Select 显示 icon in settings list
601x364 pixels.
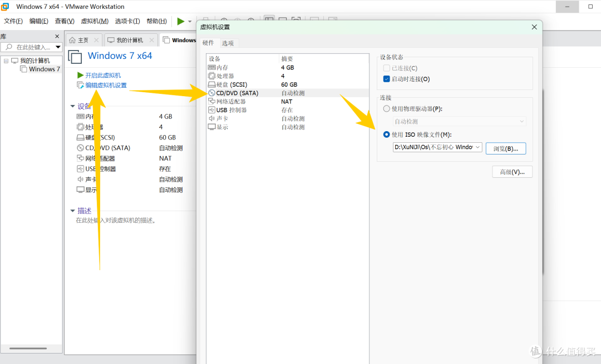coord(211,127)
